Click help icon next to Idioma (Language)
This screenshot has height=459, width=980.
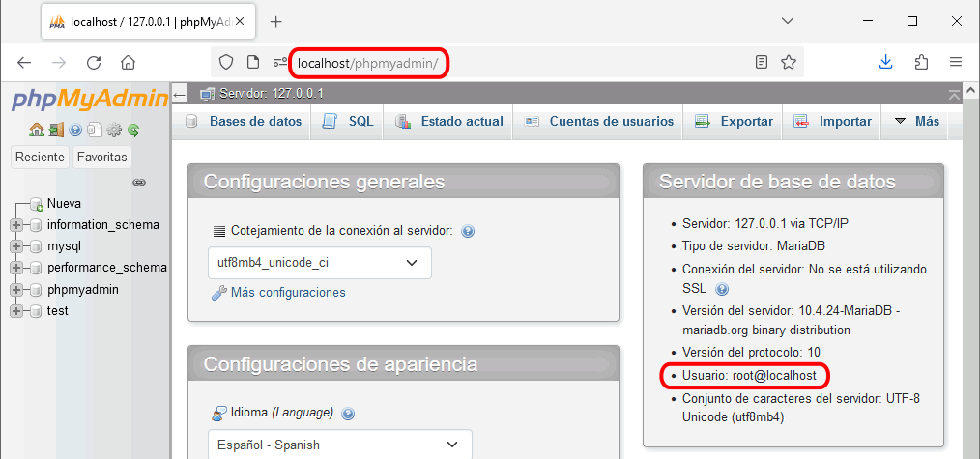[348, 414]
